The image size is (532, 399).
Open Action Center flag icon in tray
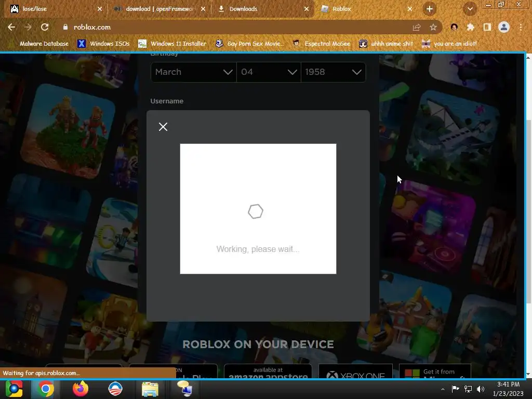[455, 389]
